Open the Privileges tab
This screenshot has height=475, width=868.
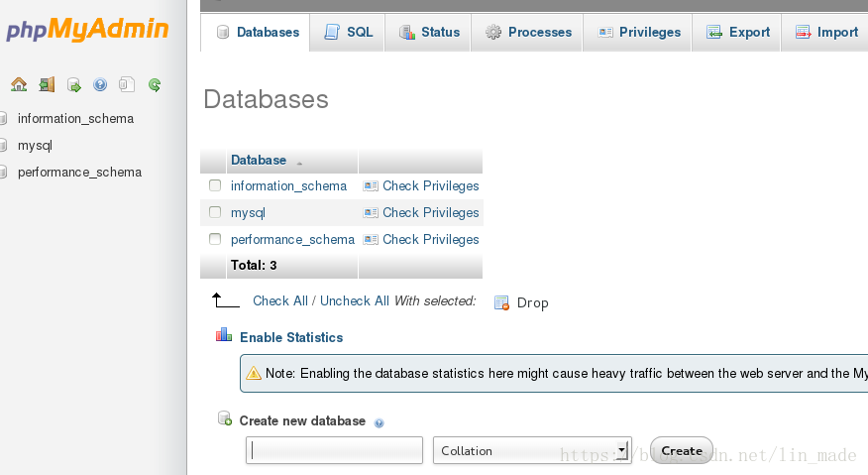pos(639,32)
